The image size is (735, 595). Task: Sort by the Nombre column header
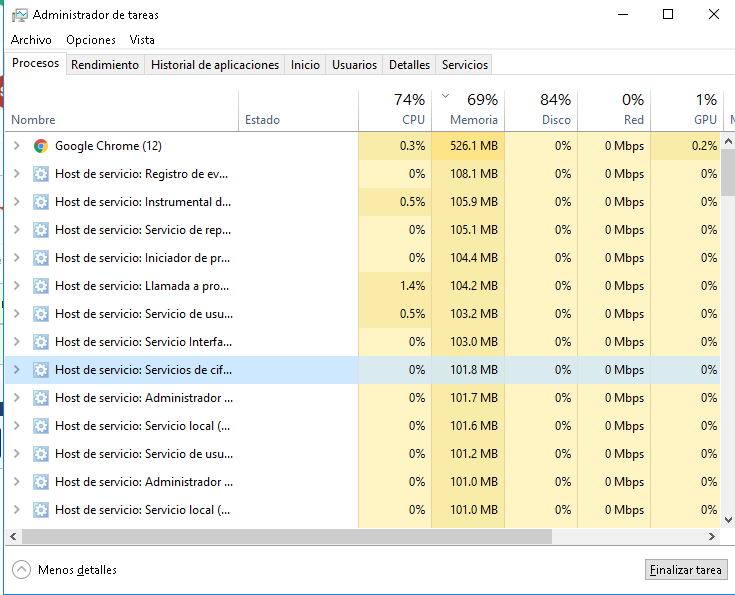click(x=122, y=111)
